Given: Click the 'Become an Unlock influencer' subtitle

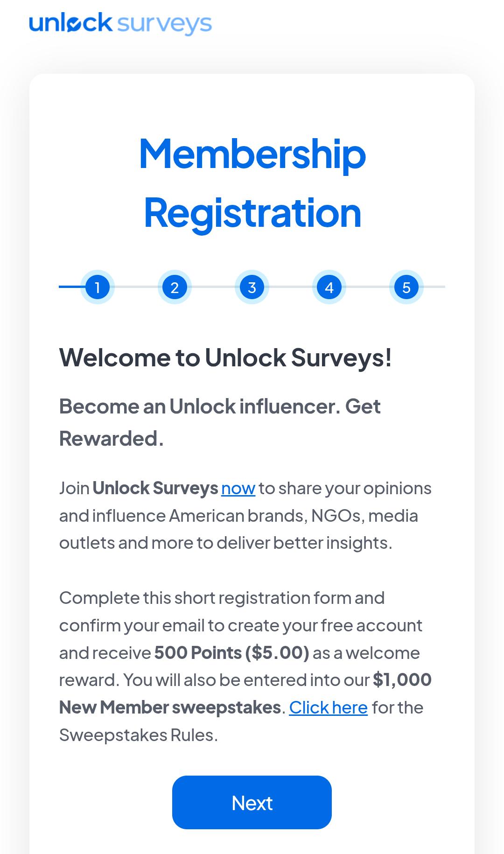Looking at the screenshot, I should coord(219,421).
